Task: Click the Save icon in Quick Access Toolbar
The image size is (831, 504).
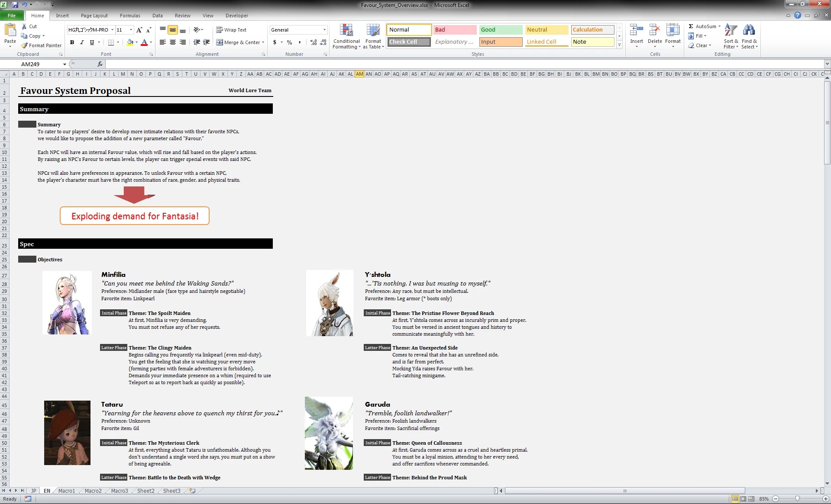Action: coord(15,5)
